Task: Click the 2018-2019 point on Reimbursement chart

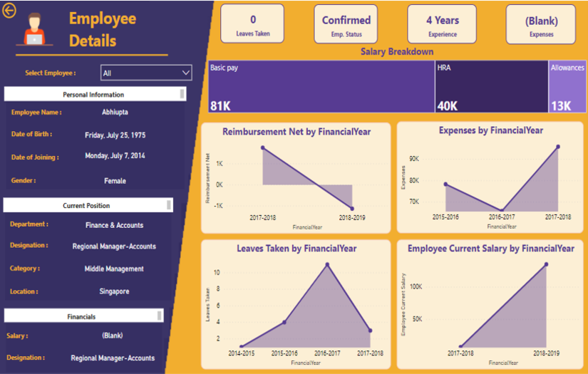Action: [352, 209]
